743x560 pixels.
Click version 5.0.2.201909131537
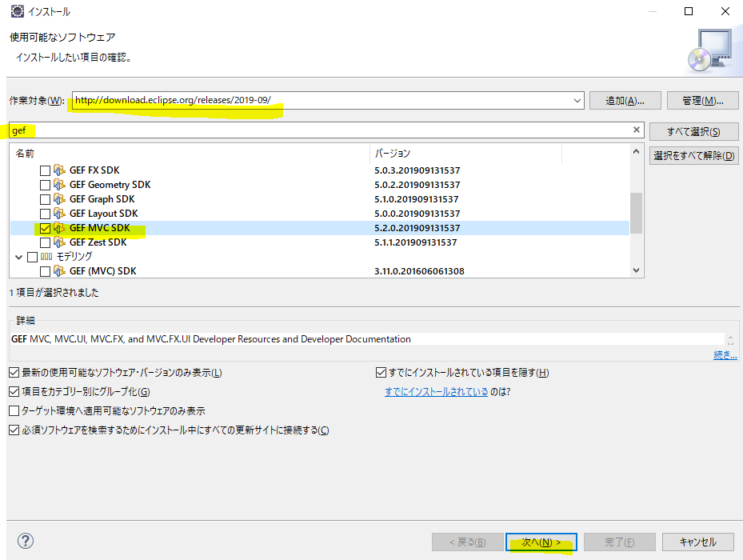(417, 185)
